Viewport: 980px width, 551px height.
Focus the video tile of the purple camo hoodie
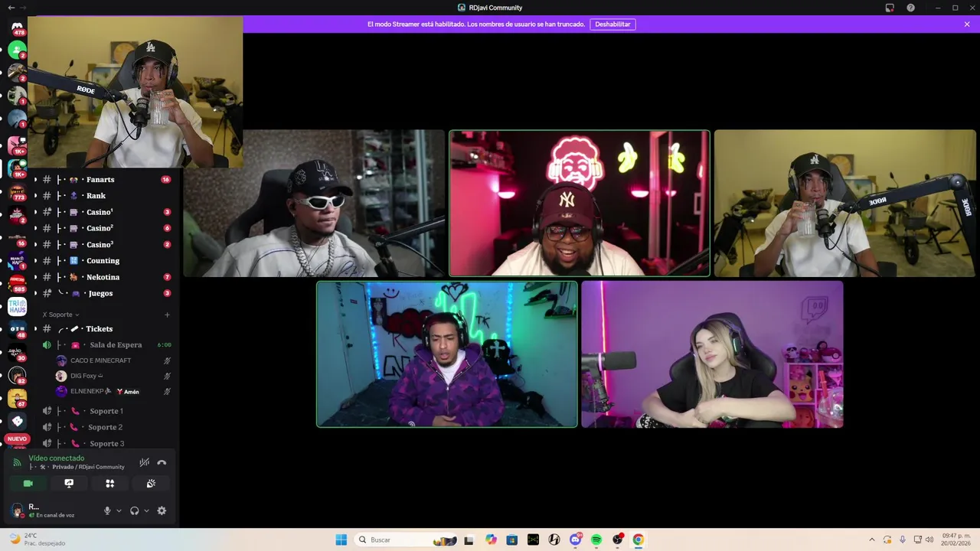click(447, 354)
